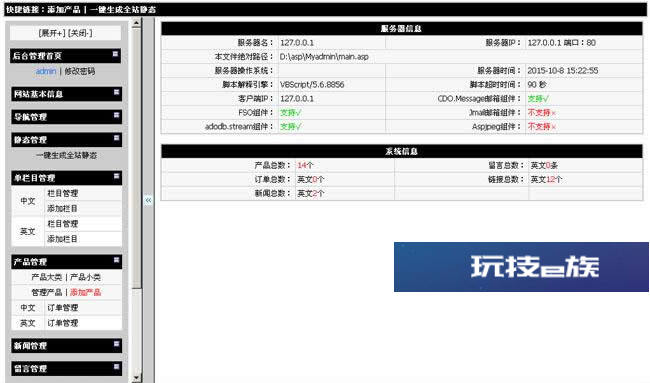The width and height of the screenshot is (650, 383).
Task: Click 产品总数 value 14个
Action: pyautogui.click(x=306, y=165)
